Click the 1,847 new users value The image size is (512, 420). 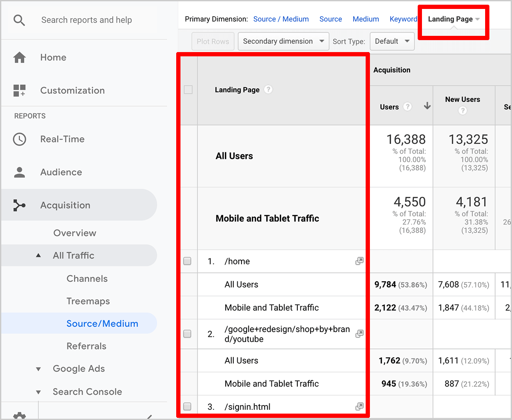(x=448, y=308)
